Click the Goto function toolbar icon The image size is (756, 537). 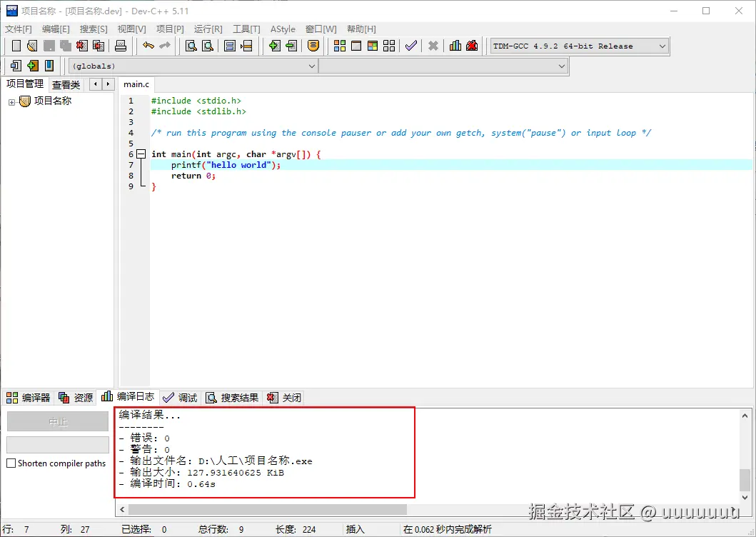230,46
